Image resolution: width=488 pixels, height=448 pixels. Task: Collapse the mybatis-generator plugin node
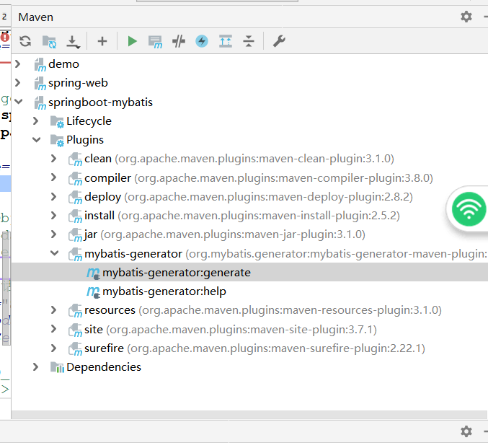pos(55,253)
